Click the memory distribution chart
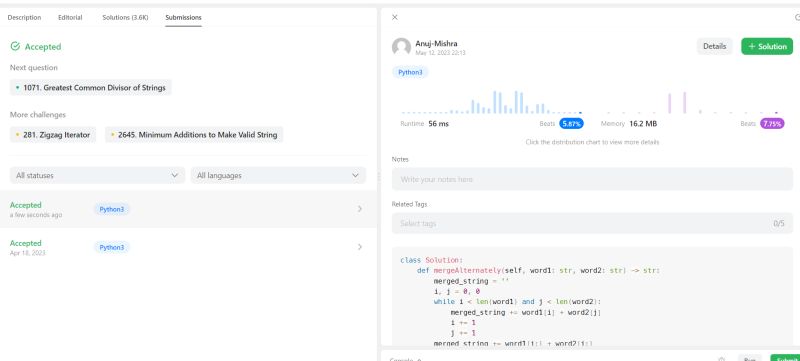Viewport: 800px width, 361px height. (692, 102)
